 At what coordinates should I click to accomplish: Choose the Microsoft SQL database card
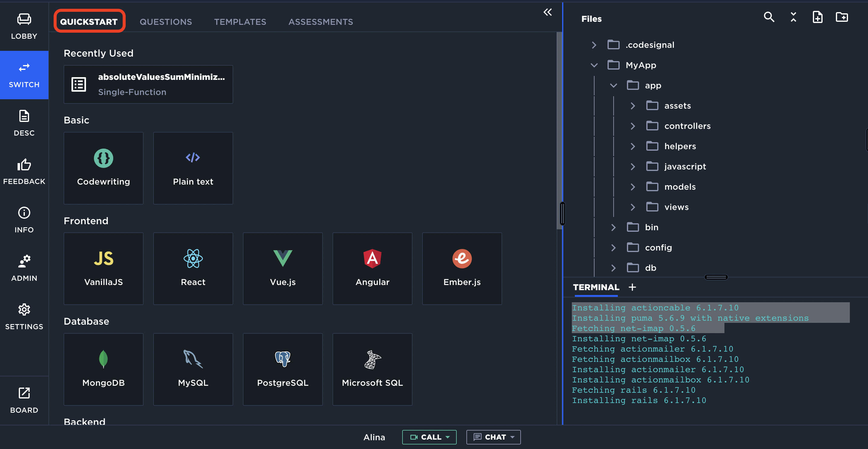[372, 369]
